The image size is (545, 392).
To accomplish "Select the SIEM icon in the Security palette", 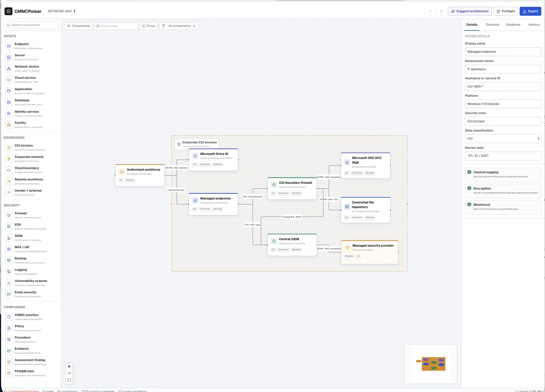I will 9,238.
